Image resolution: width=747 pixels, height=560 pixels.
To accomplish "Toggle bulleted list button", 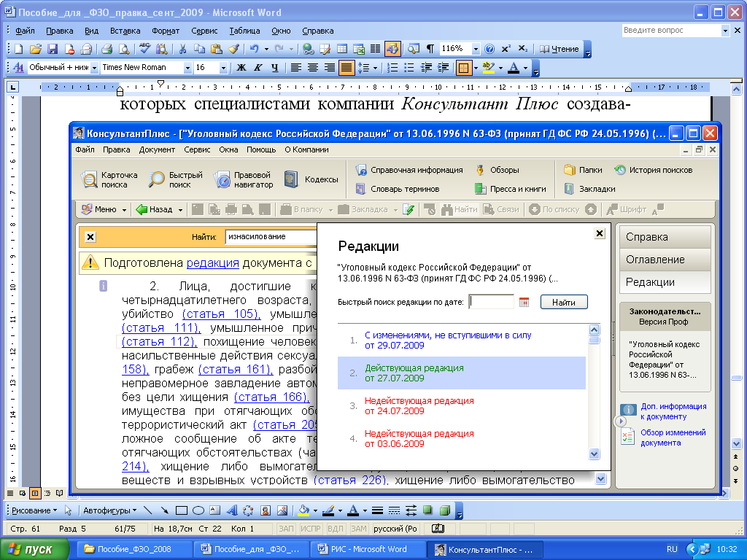I will [409, 68].
